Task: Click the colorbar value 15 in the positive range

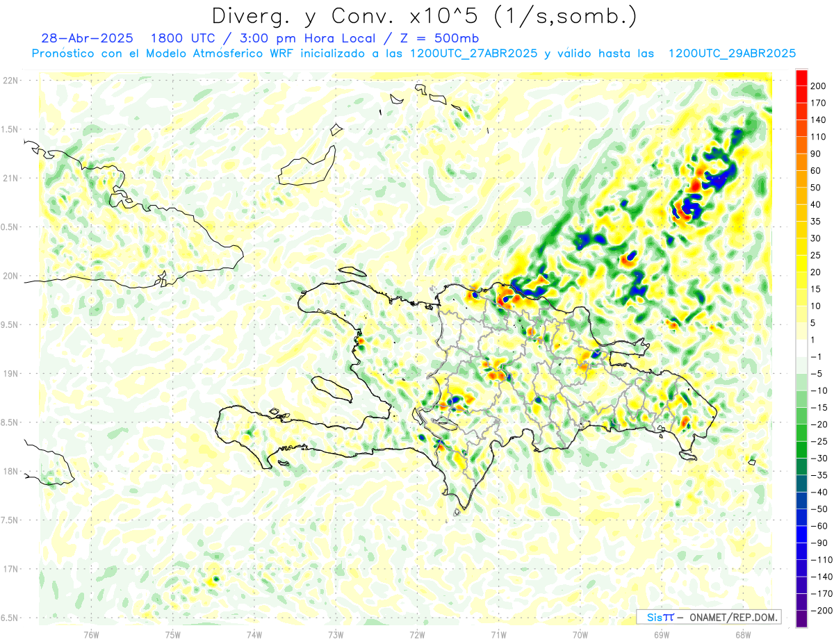Action: [x=816, y=289]
